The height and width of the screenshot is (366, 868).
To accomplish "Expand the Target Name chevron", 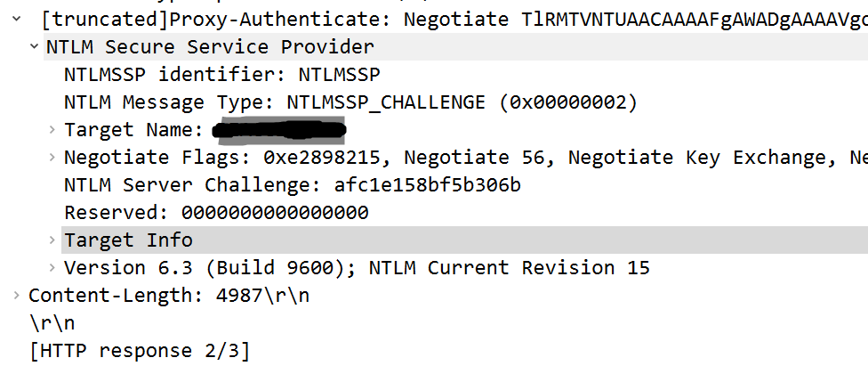I will pyautogui.click(x=53, y=130).
